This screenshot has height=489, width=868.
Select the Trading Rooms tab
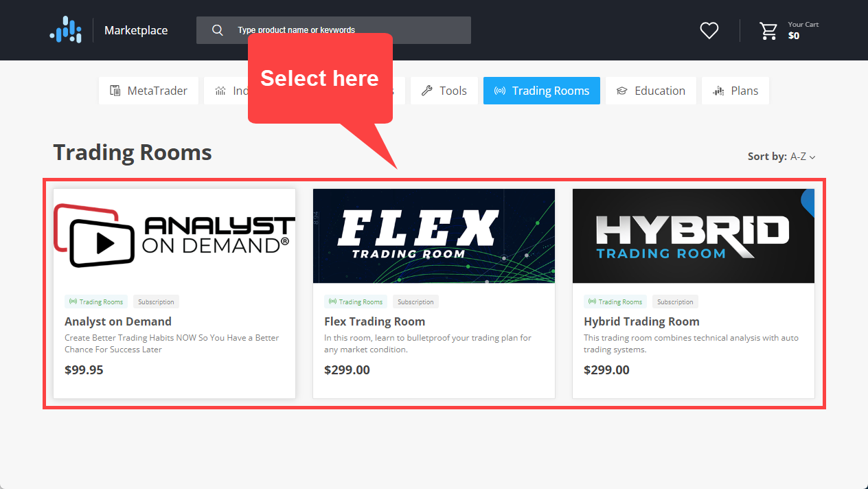542,91
